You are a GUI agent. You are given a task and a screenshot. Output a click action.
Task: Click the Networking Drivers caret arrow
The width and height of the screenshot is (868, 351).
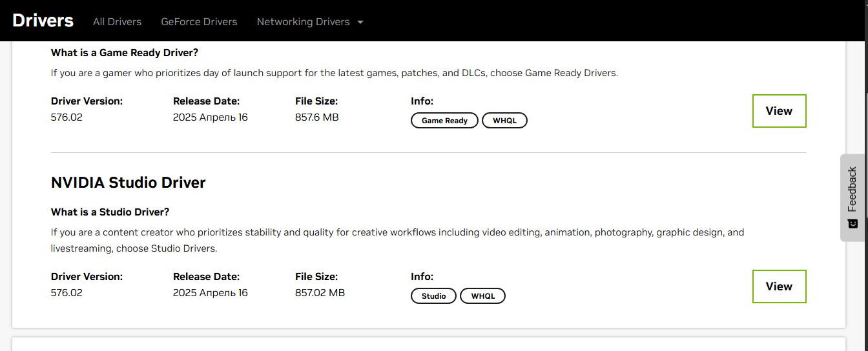tap(360, 22)
